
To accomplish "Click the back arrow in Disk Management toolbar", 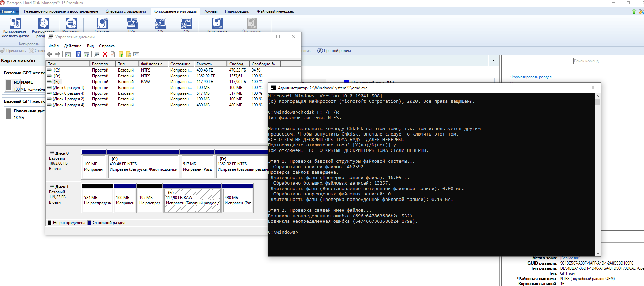I will 50,54.
